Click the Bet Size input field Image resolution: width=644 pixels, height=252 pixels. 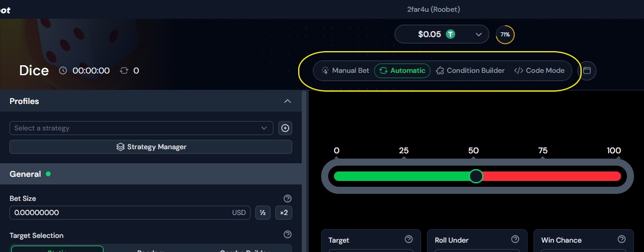[130, 213]
